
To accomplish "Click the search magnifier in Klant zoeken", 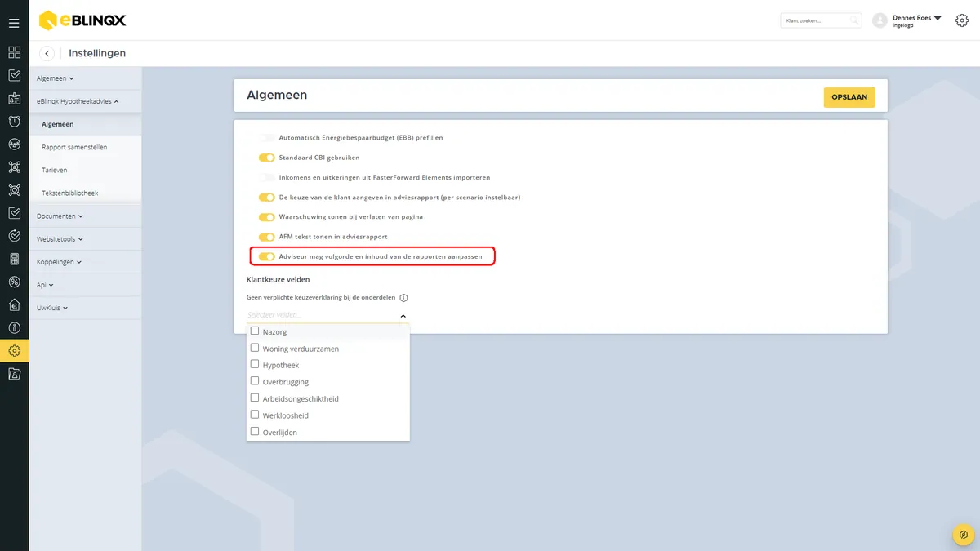I will coord(853,20).
